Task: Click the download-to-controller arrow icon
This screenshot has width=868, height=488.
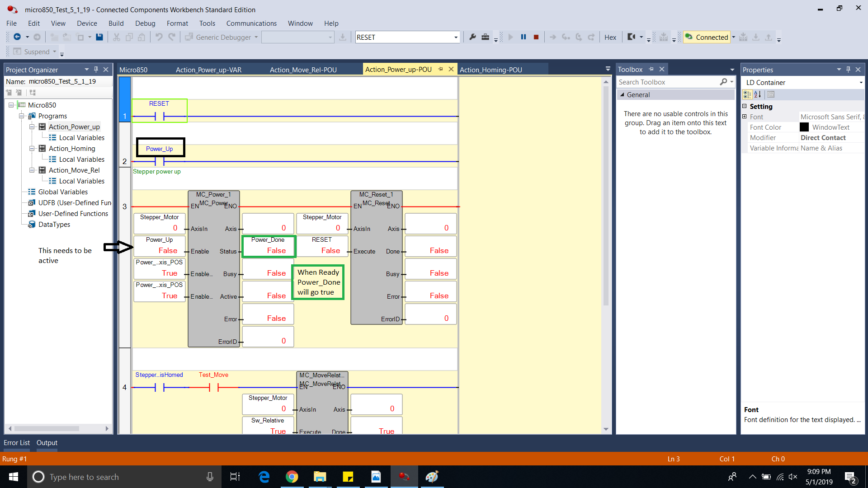Action: click(756, 37)
